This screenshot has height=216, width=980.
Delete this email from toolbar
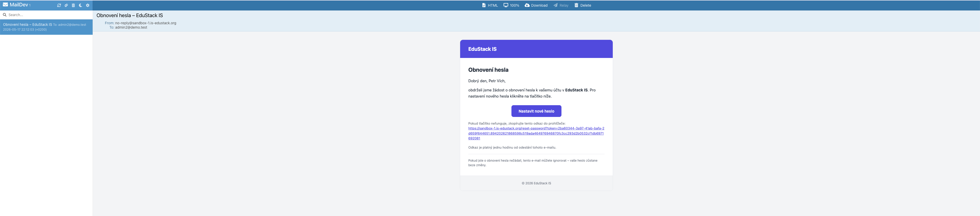pos(582,5)
